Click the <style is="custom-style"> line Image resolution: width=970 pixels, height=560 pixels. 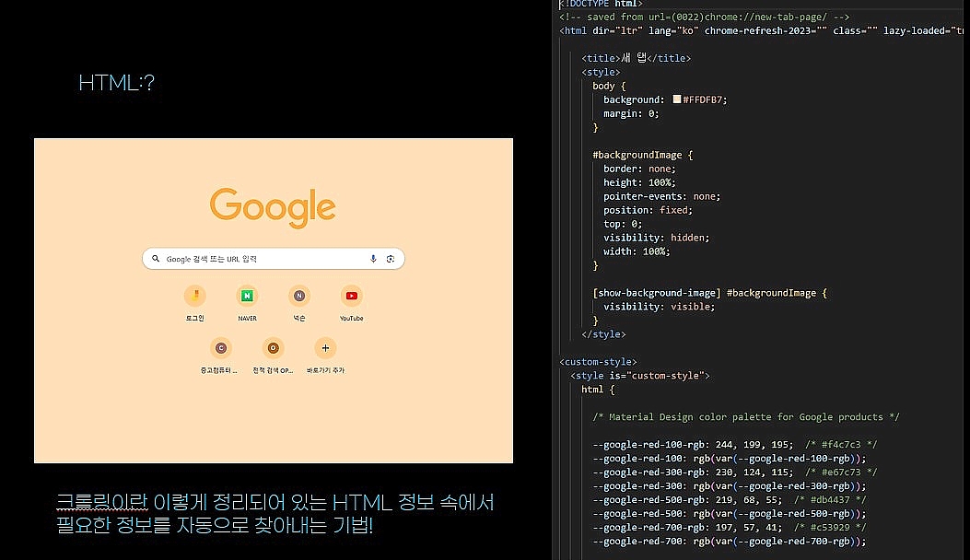click(639, 375)
